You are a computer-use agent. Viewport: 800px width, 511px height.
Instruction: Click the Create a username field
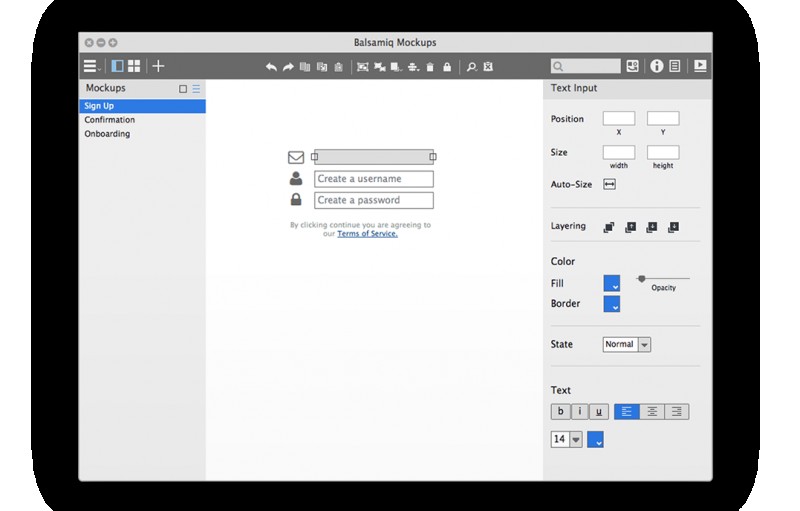point(374,179)
